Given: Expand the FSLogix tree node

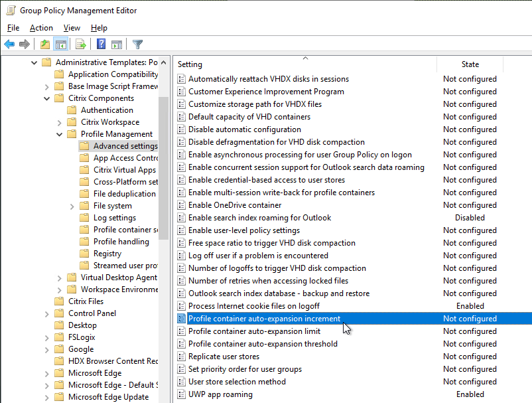Looking at the screenshot, I should 47,338.
